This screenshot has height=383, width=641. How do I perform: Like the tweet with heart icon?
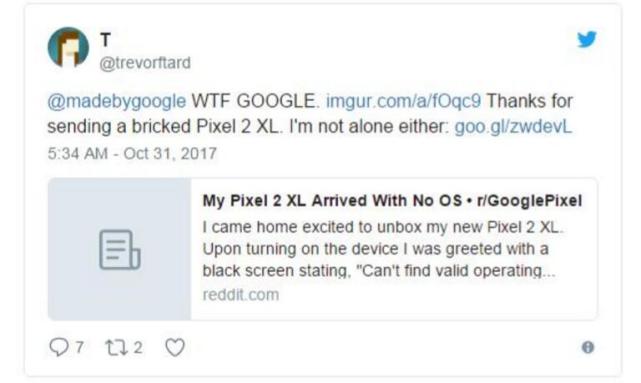coord(175,347)
